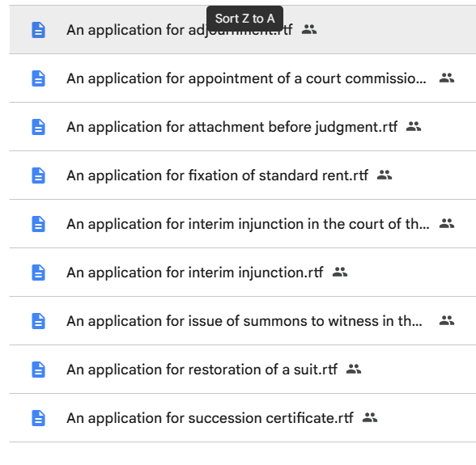Click the doc icon for attachment before judgment.rtf
This screenshot has height=465, width=476.
[x=39, y=127]
